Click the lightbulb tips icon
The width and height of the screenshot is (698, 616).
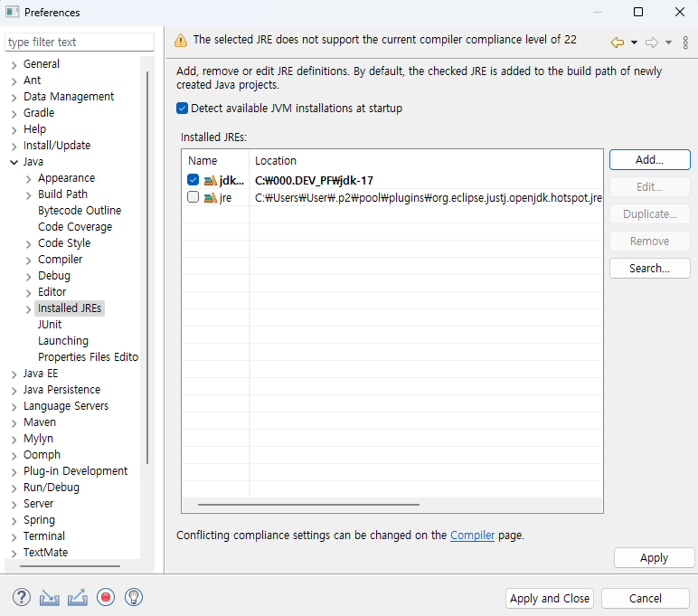(x=134, y=597)
